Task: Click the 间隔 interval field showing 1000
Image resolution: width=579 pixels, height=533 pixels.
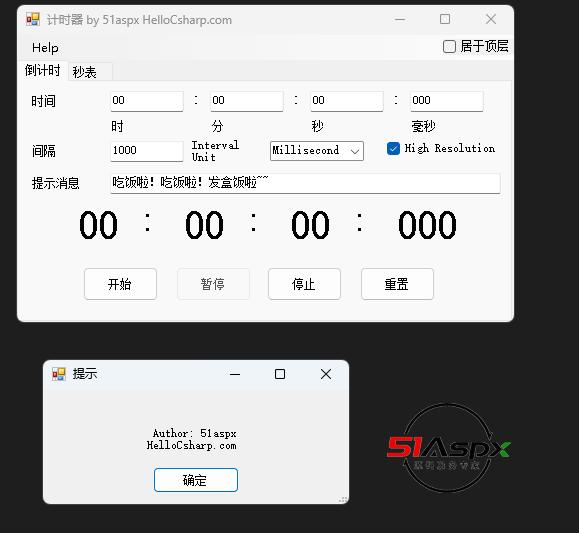Action: point(147,151)
